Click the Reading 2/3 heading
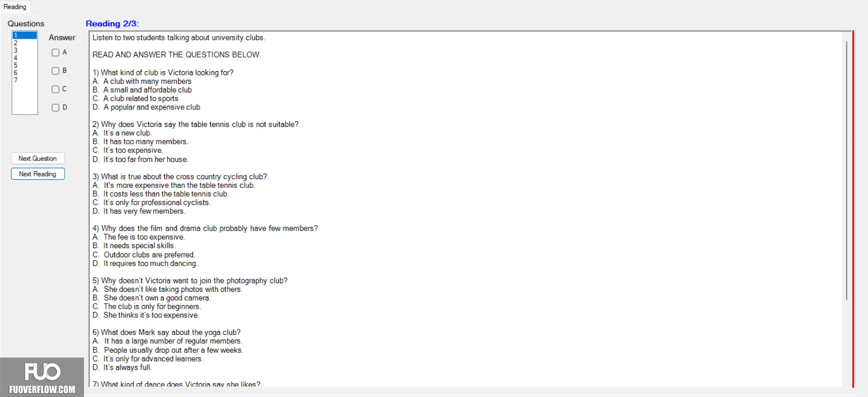The image size is (868, 397). pos(112,23)
